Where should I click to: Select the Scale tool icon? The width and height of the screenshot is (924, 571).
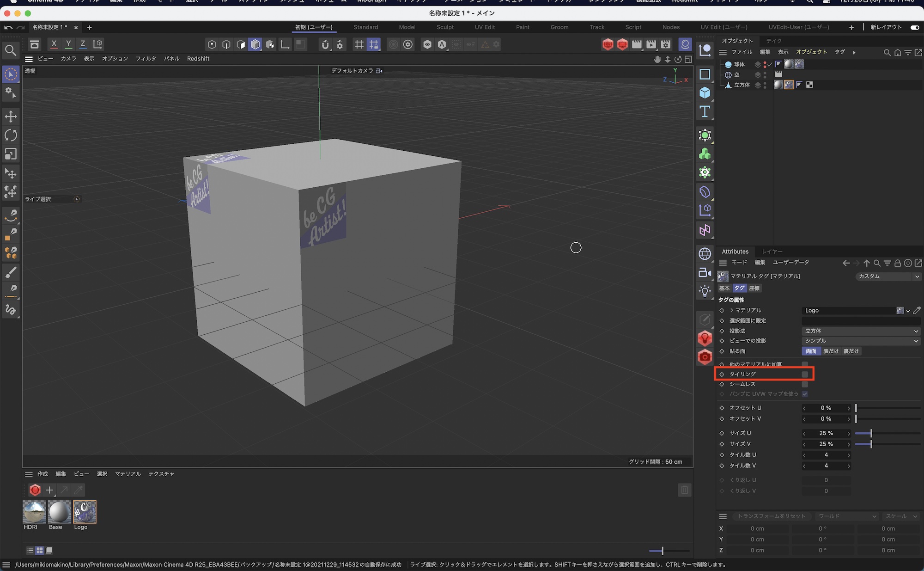point(11,154)
